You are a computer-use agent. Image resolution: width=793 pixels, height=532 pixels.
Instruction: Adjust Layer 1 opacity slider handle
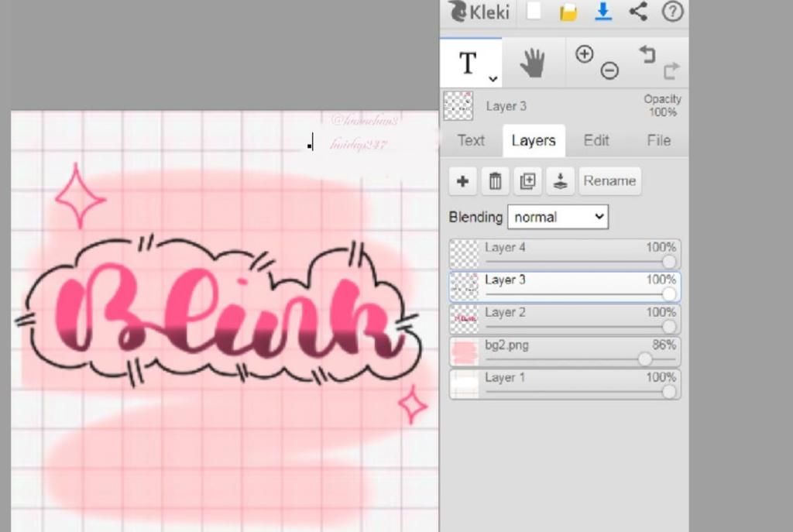(668, 391)
